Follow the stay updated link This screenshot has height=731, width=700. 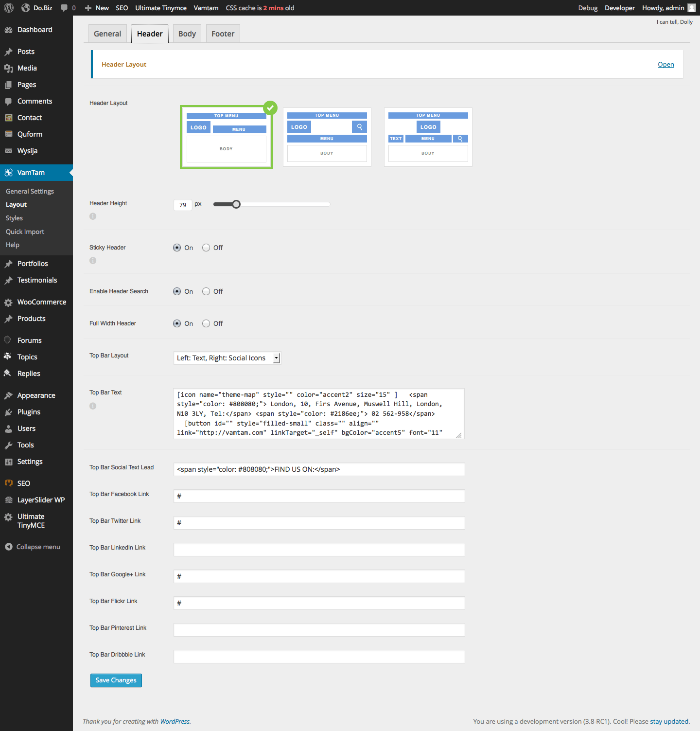point(669,721)
